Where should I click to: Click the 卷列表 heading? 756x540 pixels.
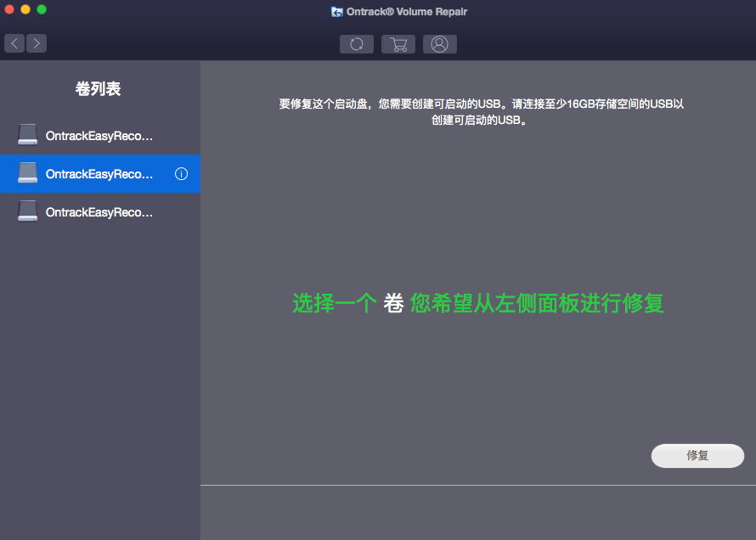click(98, 88)
